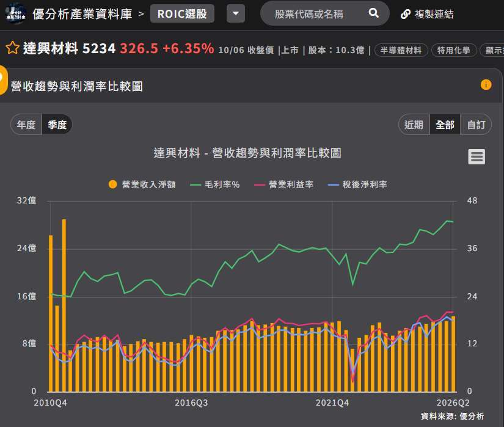The image size is (504, 427).
Task: Focus the 股票代碼或名稱 search field
Action: coord(324,13)
